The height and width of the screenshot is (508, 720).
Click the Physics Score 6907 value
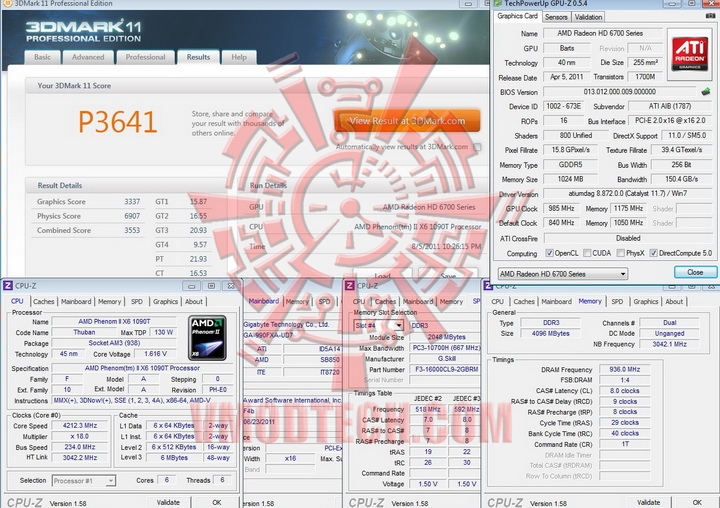(132, 216)
